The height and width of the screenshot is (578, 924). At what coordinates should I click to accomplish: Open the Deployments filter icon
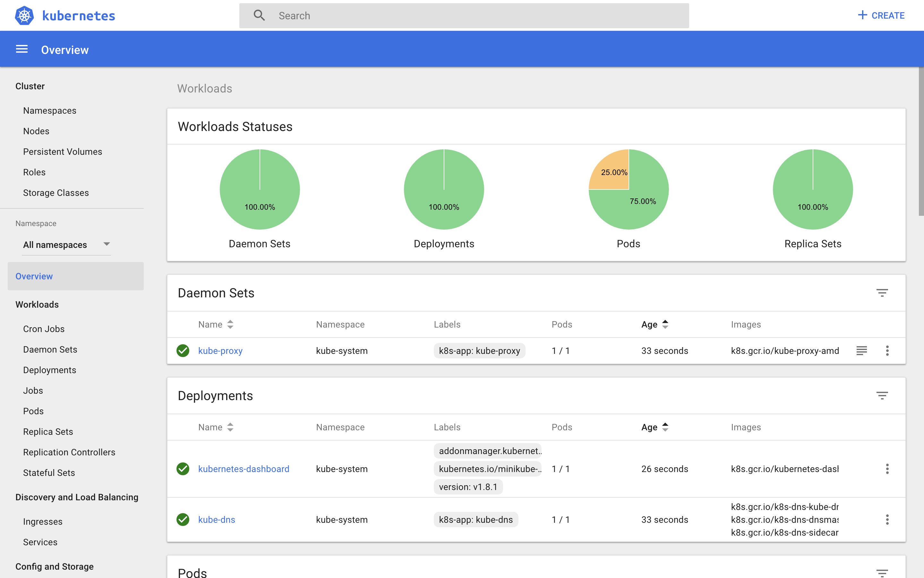(x=882, y=396)
